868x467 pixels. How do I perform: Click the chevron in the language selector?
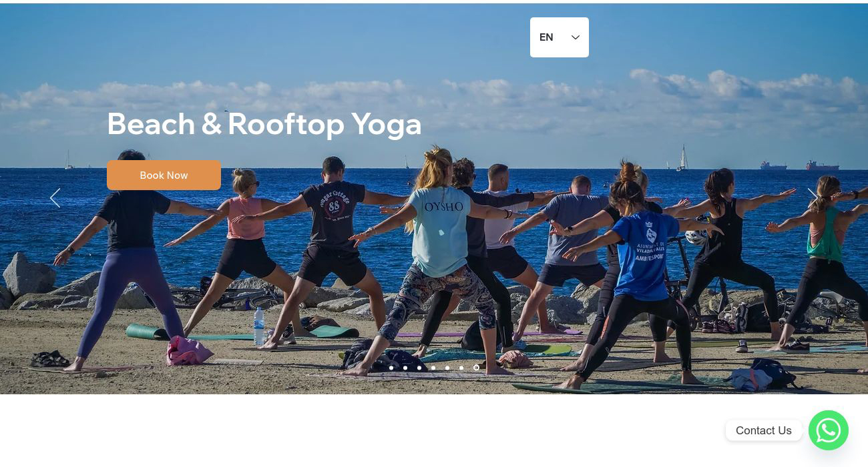[x=576, y=37]
